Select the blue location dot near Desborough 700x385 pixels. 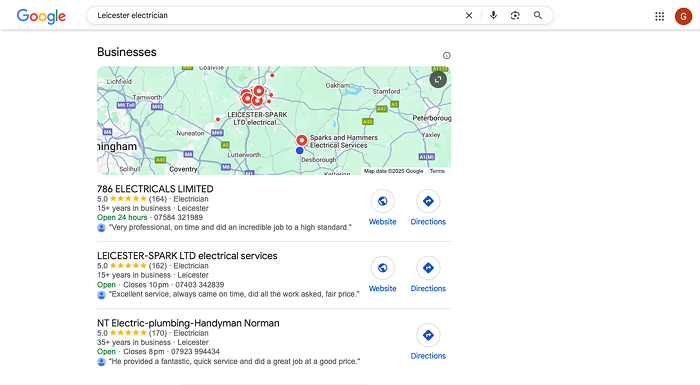pyautogui.click(x=300, y=151)
